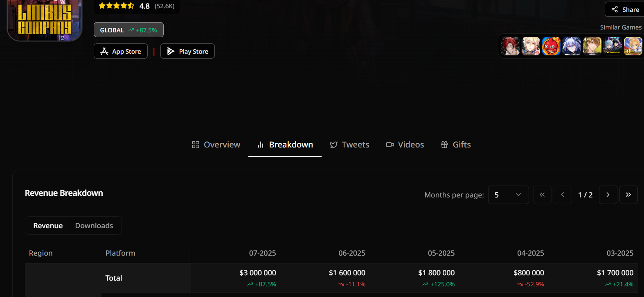Open the blonde-haired man similar game
Image resolution: width=644 pixels, height=297 pixels.
point(531,46)
